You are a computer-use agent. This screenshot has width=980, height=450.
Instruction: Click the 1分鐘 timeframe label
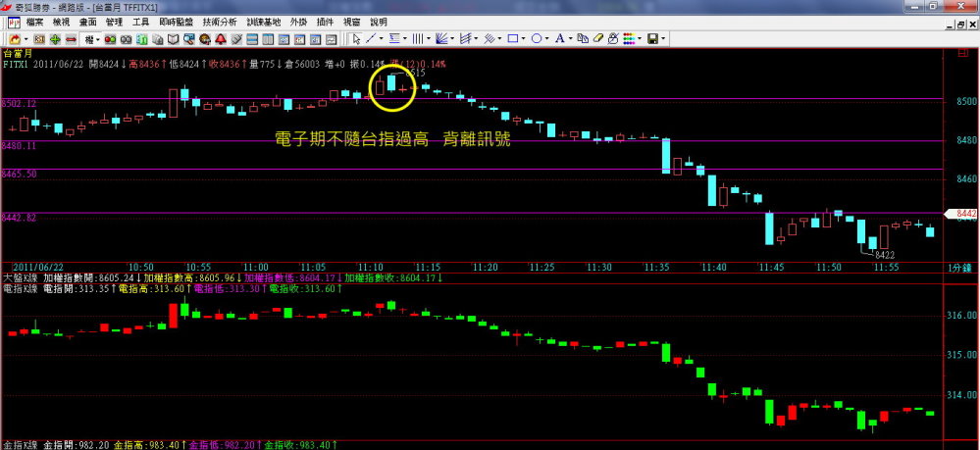[958, 267]
